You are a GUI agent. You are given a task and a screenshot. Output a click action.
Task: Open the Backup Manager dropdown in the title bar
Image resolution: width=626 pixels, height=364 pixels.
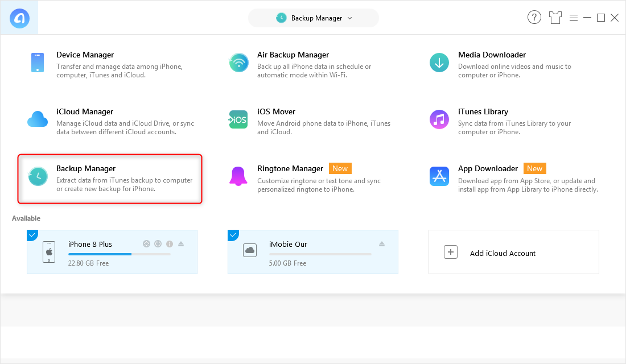pos(314,18)
